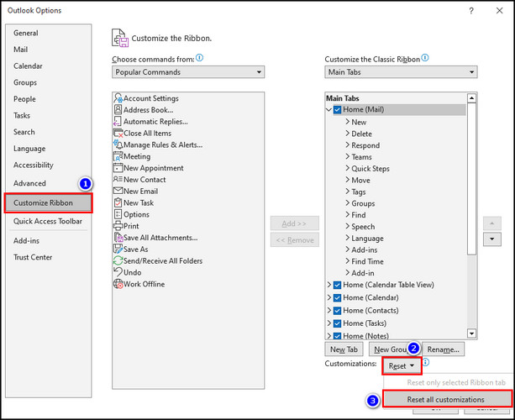The width and height of the screenshot is (515, 420).
Task: Select the Address Book icon
Action: tap(117, 110)
